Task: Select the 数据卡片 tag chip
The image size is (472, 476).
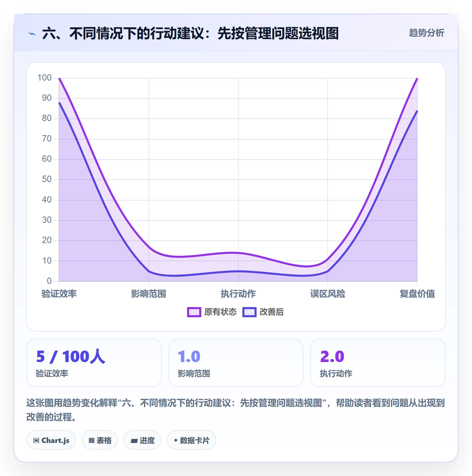Action: 191,440
